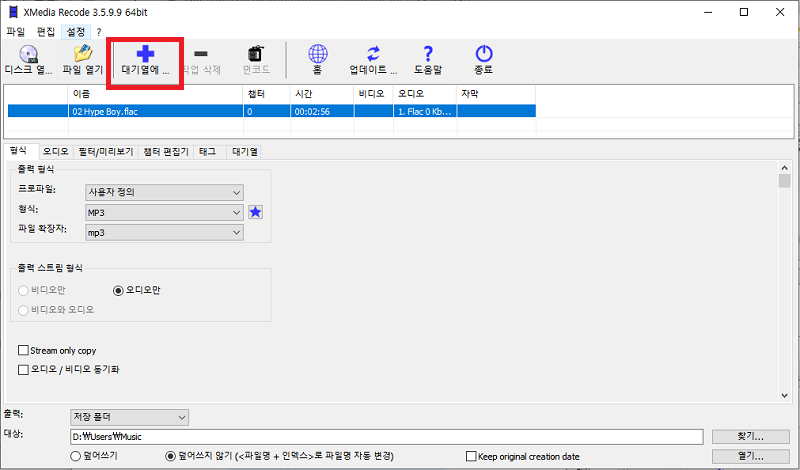Click the 자막 column header
This screenshot has width=800, height=470.
tap(496, 94)
